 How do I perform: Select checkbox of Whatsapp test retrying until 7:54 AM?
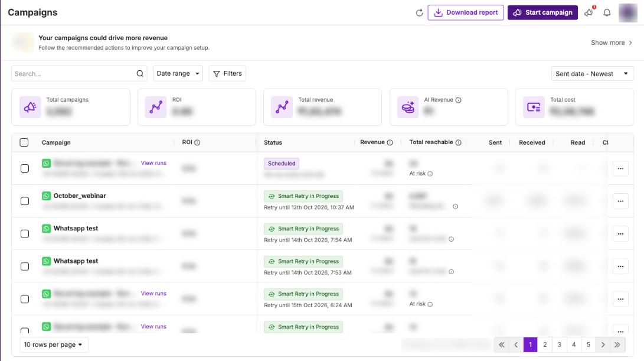click(25, 234)
